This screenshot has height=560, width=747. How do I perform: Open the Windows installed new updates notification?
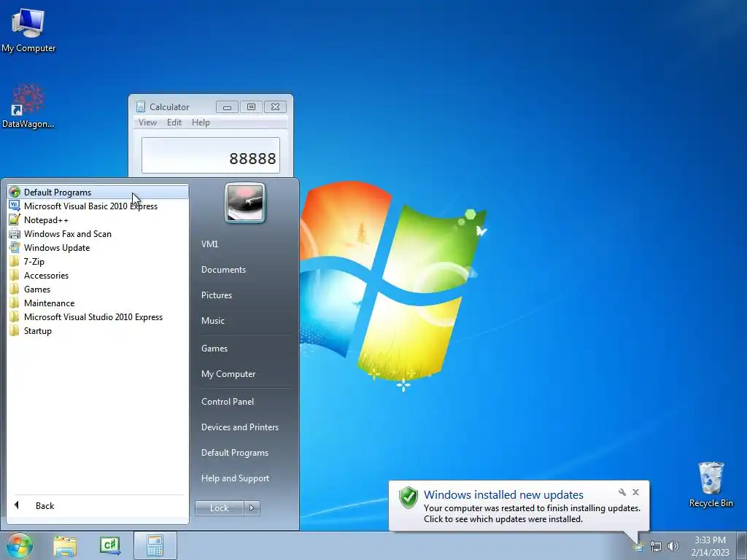point(519,506)
